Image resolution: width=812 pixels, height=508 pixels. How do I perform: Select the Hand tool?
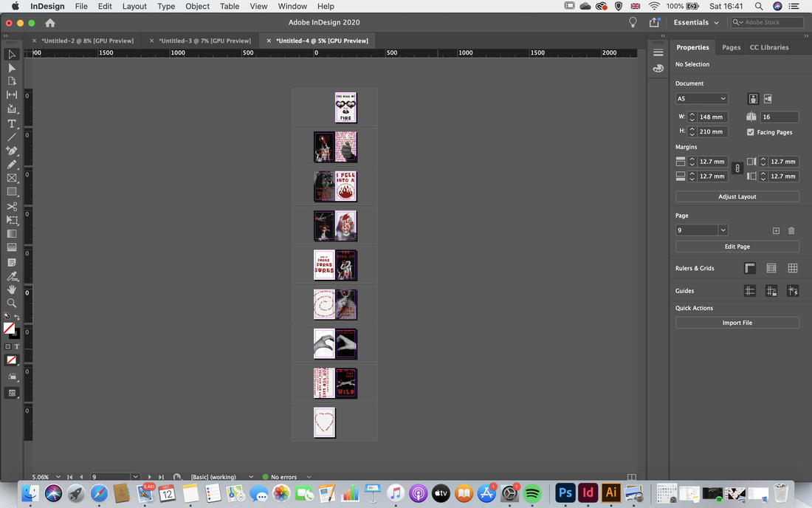coord(11,289)
